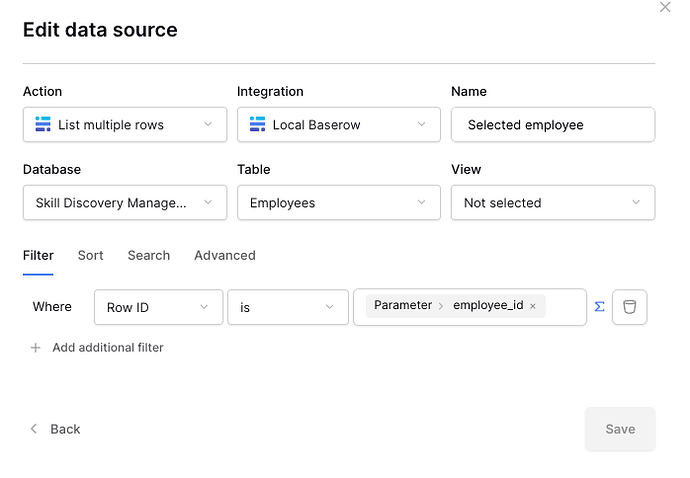This screenshot has width=690, height=478.
Task: Remove the employee_id parameter chip
Action: click(x=533, y=306)
